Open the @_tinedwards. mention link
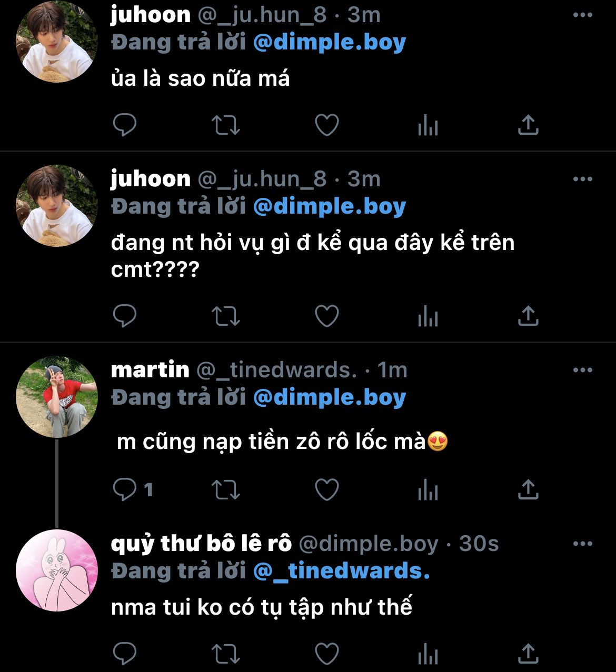Viewport: 616px width, 672px height. pyautogui.click(x=341, y=571)
